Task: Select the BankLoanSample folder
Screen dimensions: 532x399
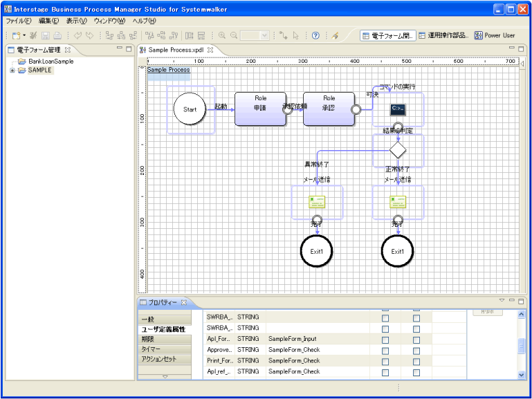Action: (46, 62)
